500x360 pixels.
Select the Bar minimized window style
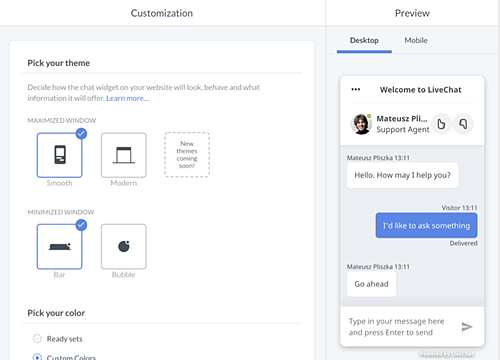(x=59, y=247)
